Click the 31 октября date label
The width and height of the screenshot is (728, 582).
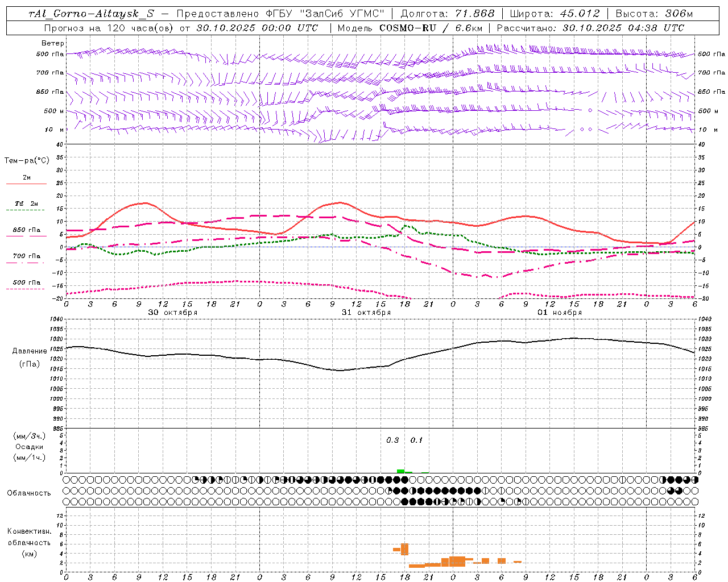366,313
